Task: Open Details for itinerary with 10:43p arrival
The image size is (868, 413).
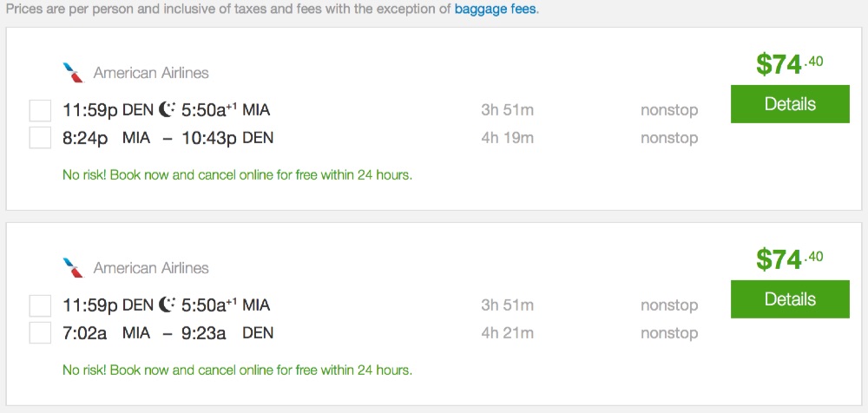Action: tap(790, 104)
